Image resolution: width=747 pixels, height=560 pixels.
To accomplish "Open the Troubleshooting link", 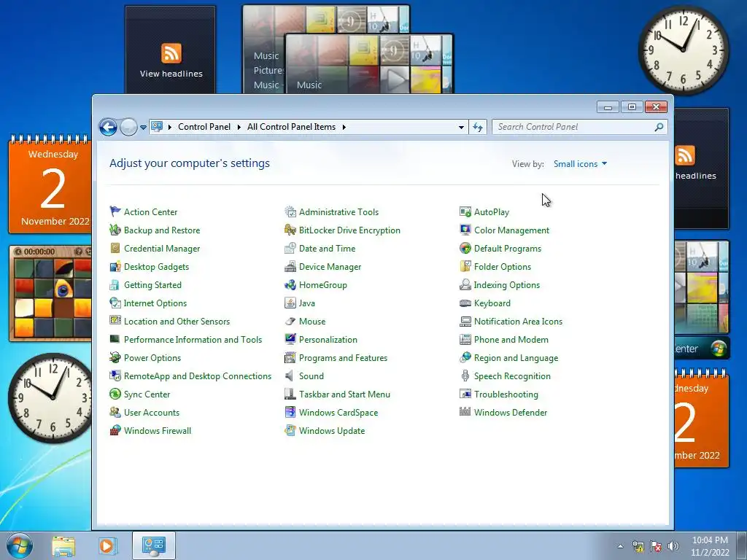I will tap(506, 394).
